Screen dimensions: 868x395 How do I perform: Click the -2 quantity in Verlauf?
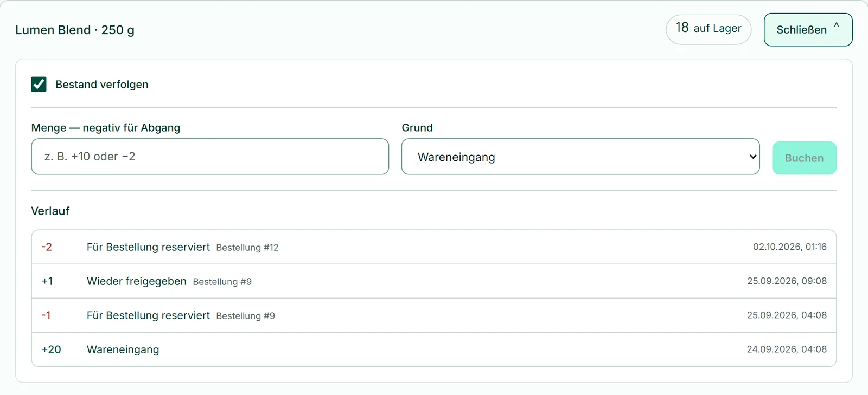pyautogui.click(x=47, y=247)
